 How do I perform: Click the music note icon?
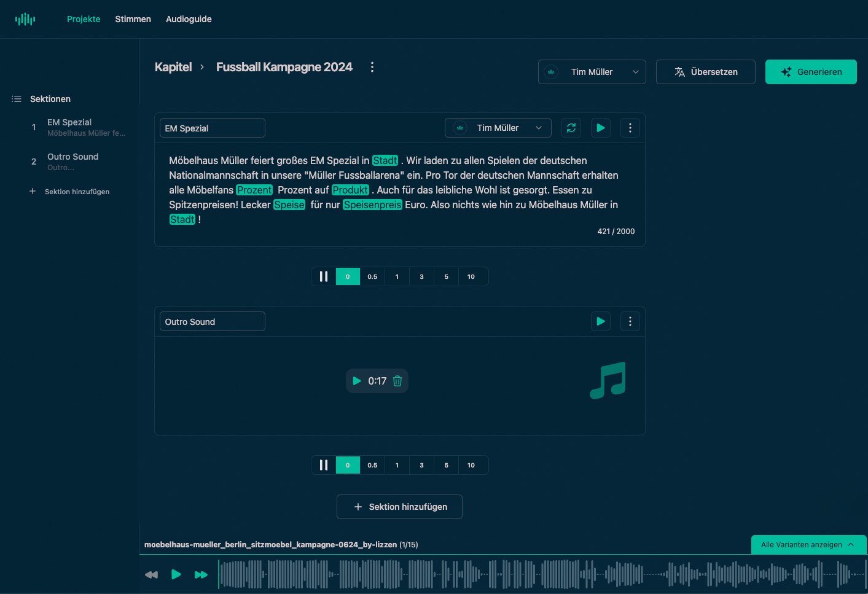click(608, 380)
